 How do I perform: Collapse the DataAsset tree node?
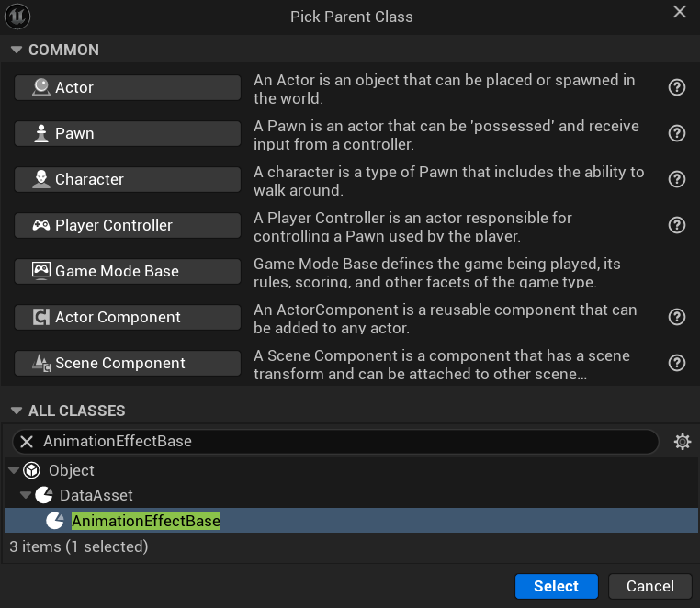(x=26, y=495)
